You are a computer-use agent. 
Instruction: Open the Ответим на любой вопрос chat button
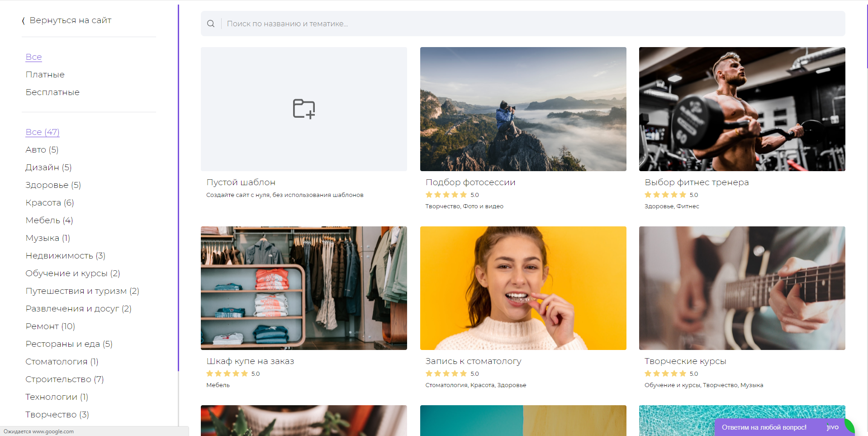[x=764, y=427]
